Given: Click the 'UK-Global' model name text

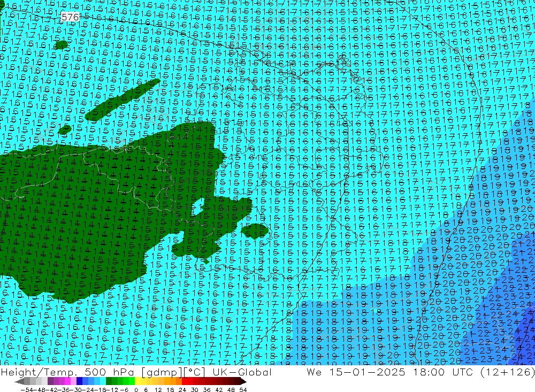Looking at the screenshot, I should (242, 372).
